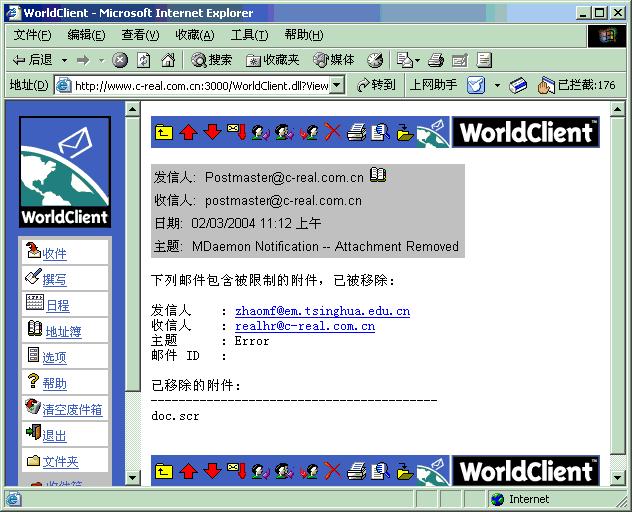632x512 pixels.
Task: Open the 收藏(A) menu
Action: [x=195, y=35]
